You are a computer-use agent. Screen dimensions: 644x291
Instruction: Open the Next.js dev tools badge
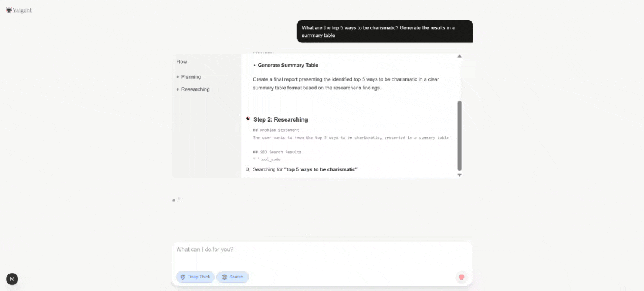[12, 279]
